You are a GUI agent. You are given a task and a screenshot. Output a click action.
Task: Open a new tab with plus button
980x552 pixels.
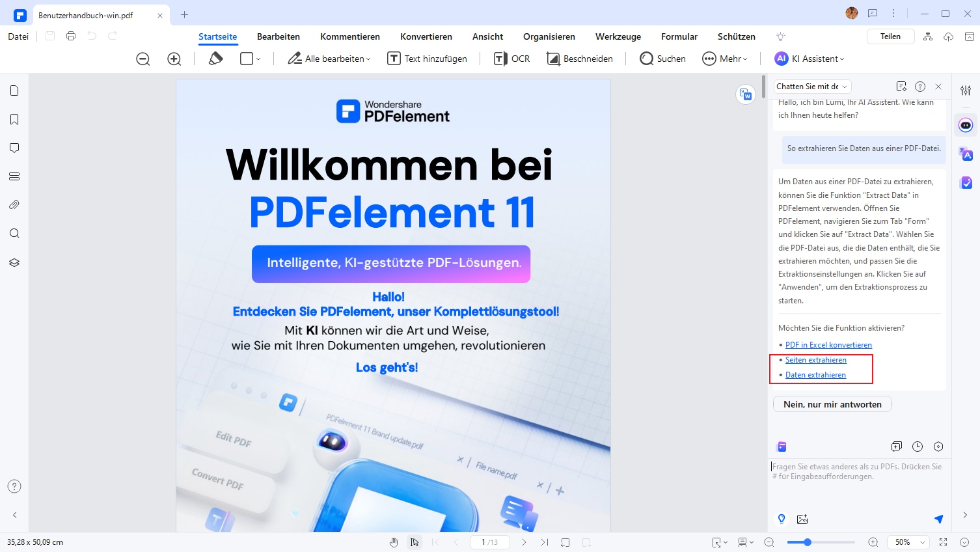[x=185, y=14]
